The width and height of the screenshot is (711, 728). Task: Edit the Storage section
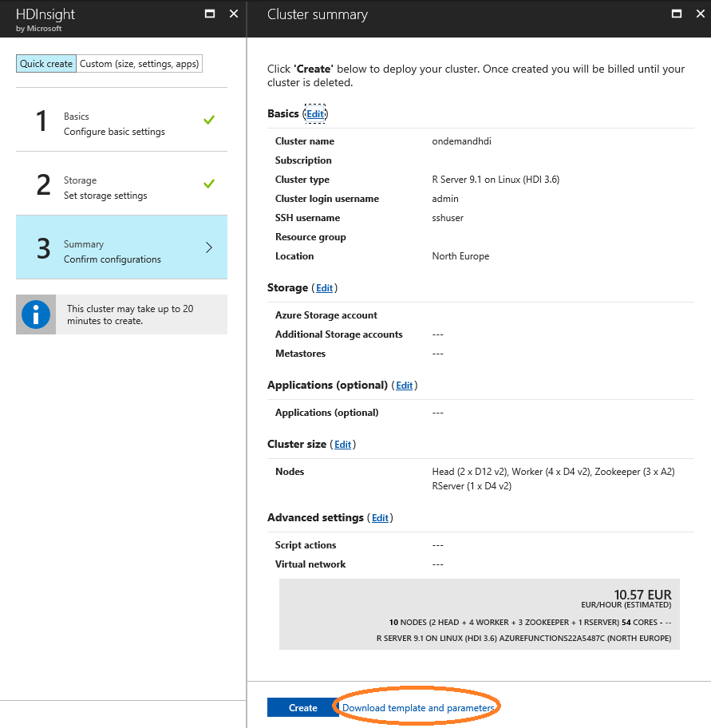pyautogui.click(x=325, y=288)
